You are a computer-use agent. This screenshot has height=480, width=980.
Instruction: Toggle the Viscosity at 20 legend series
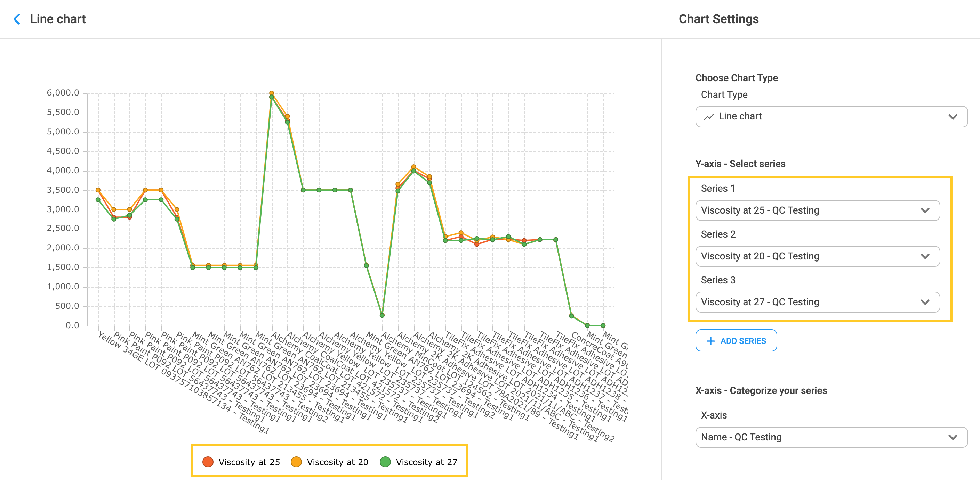337,462
